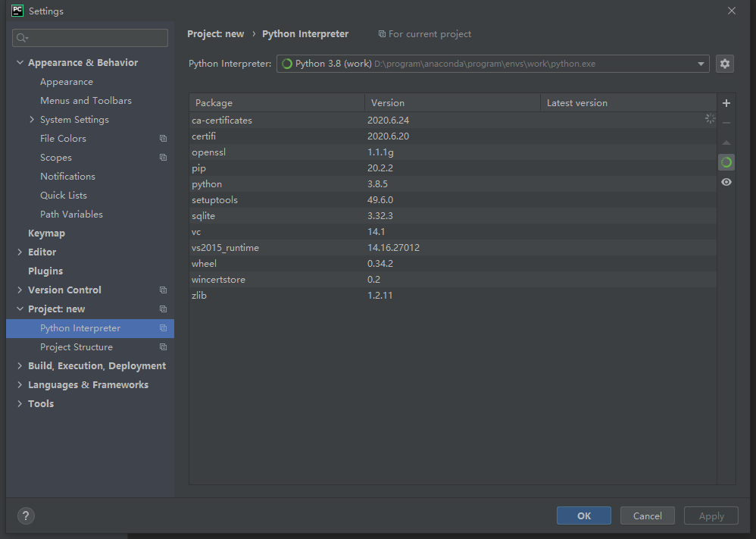Open Plugins settings

pos(45,271)
